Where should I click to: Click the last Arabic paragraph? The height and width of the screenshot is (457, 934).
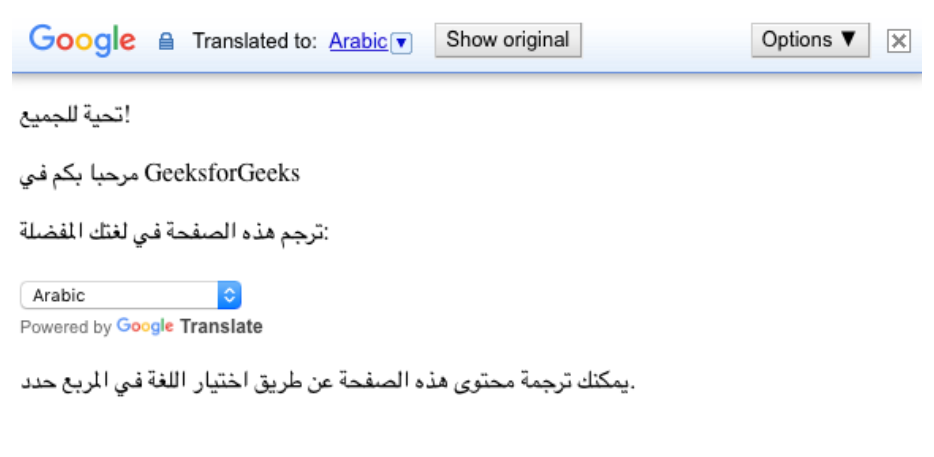pyautogui.click(x=328, y=383)
